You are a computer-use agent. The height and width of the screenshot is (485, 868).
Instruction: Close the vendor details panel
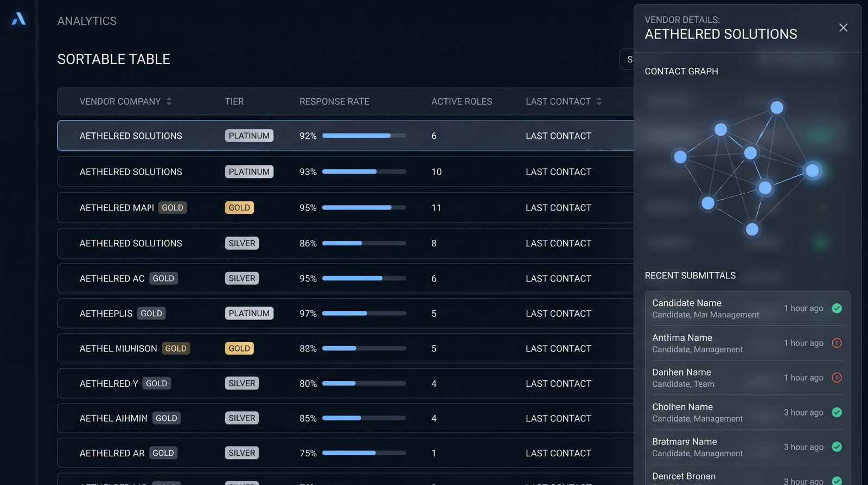pyautogui.click(x=843, y=28)
